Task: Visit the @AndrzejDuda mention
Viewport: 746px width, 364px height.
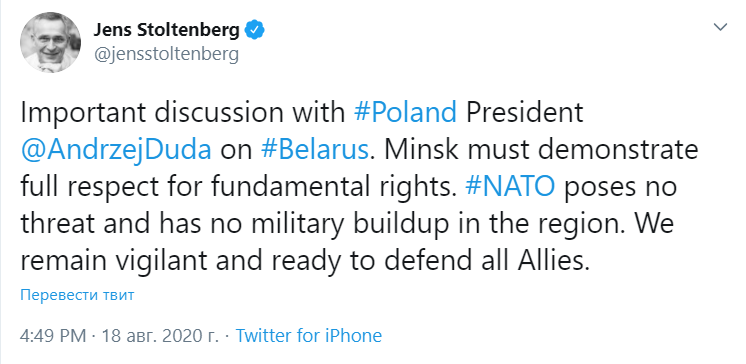Action: point(116,150)
